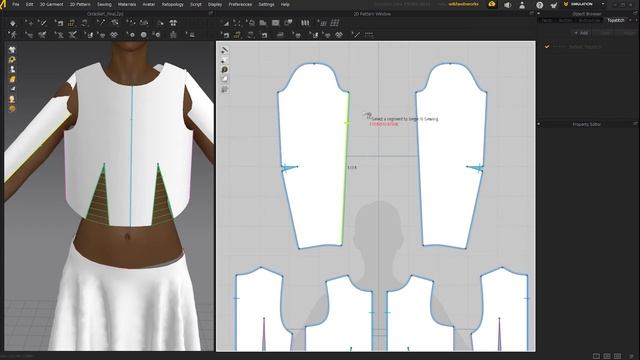Viewport: 640px width, 360px height.
Task: Select the T-shirt icon ending 3D toolbar's first row
Action: (173, 23)
